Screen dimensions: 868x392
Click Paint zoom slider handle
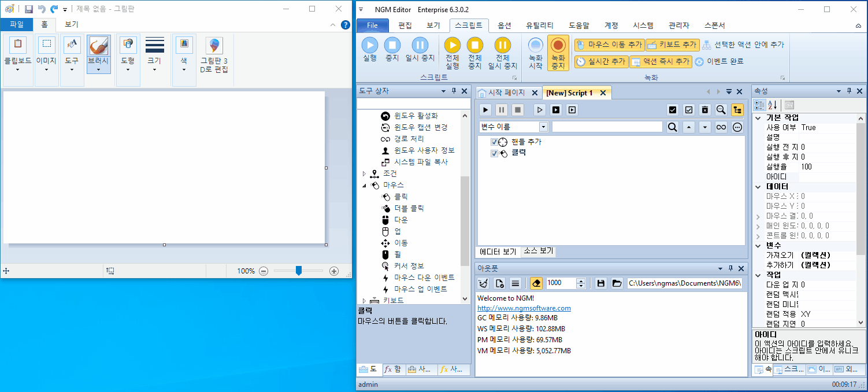(x=299, y=271)
